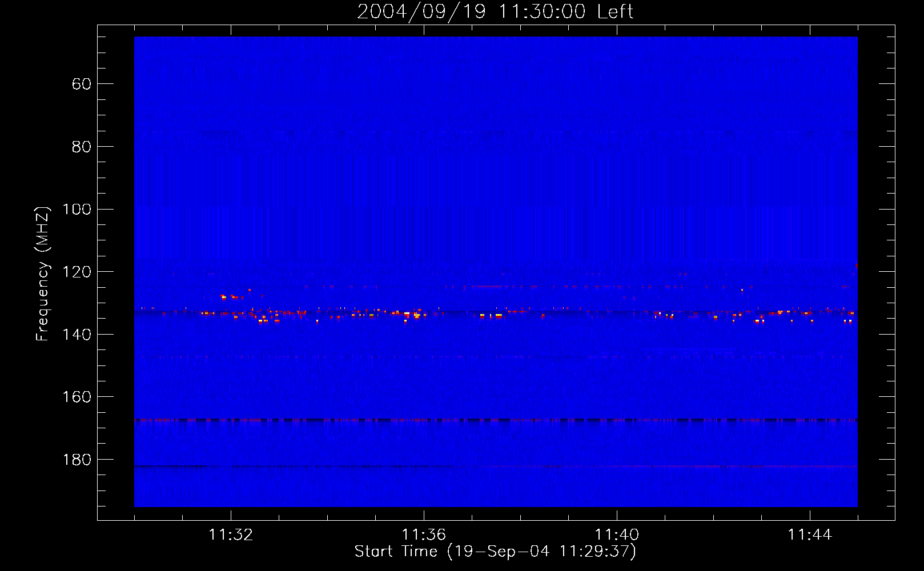Click the 11:44 time tick label
924x571 pixels.
(810, 535)
